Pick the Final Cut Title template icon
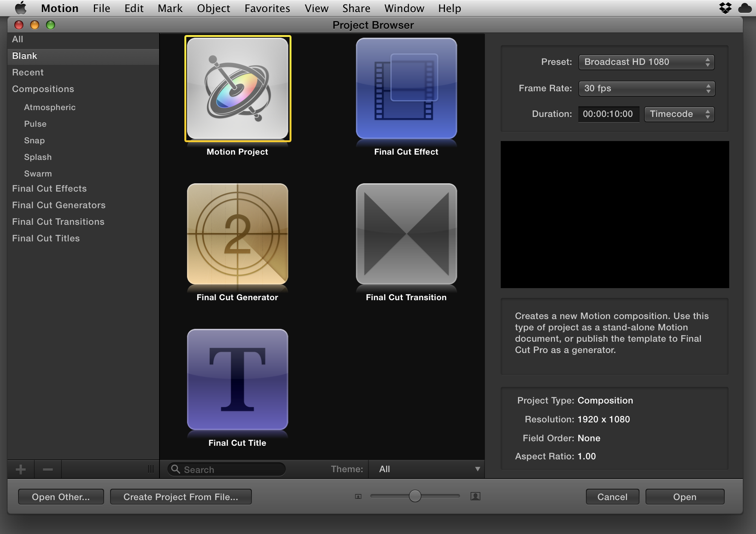The width and height of the screenshot is (756, 534). 238,379
